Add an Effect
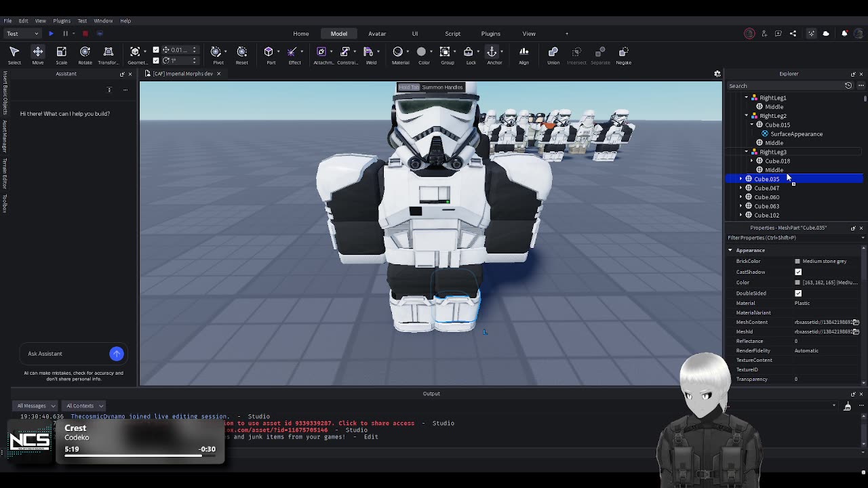The image size is (868, 488). [x=294, y=56]
